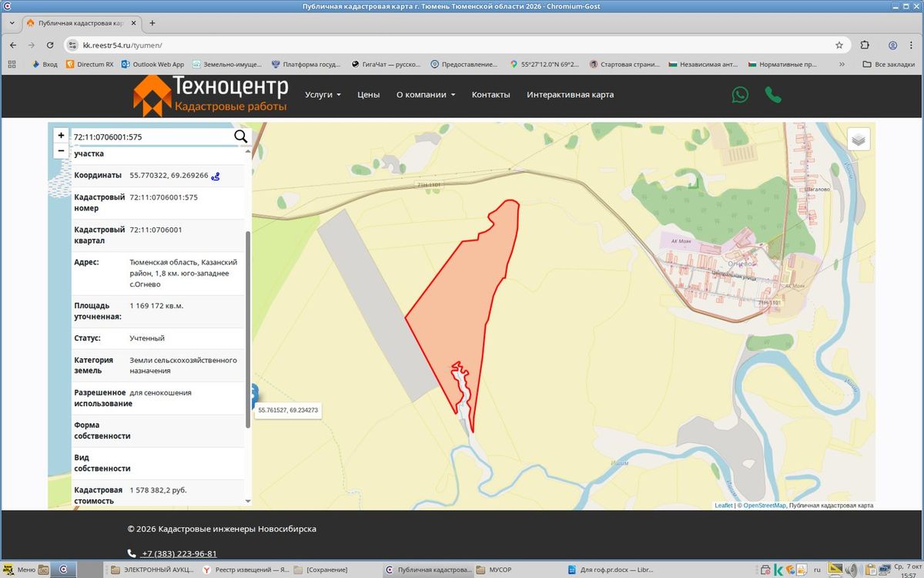Open the Цены menu item
This screenshot has height=578, width=924.
(369, 95)
